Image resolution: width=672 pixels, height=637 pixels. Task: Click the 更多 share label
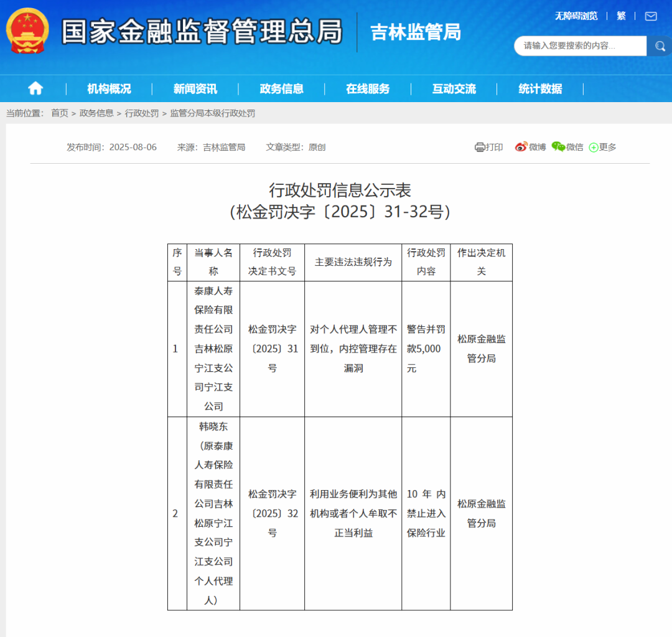click(608, 147)
